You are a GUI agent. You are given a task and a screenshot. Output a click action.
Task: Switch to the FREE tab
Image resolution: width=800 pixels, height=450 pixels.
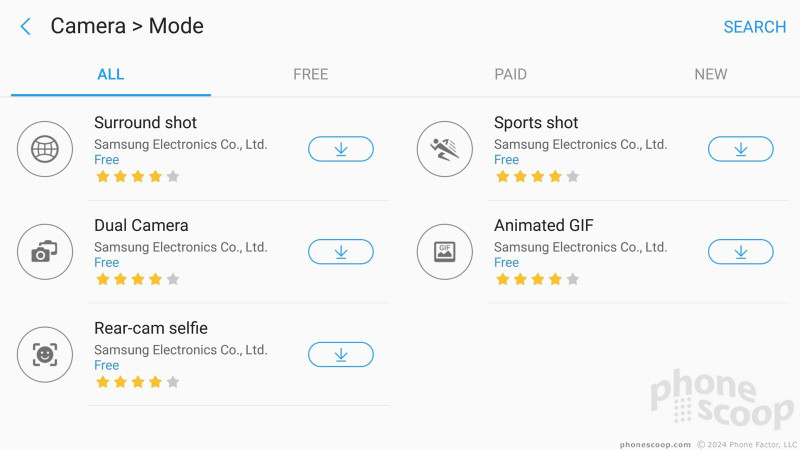310,74
